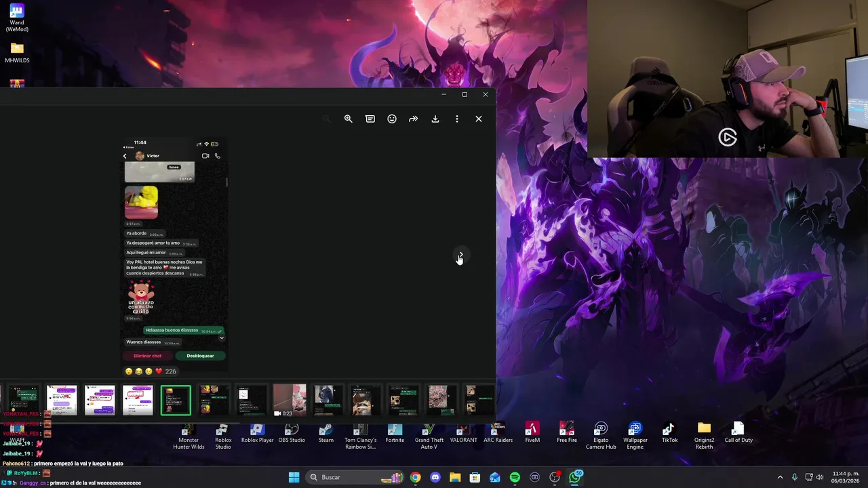Open File Explorer from the taskbar
This screenshot has height=488, width=868.
[455, 477]
